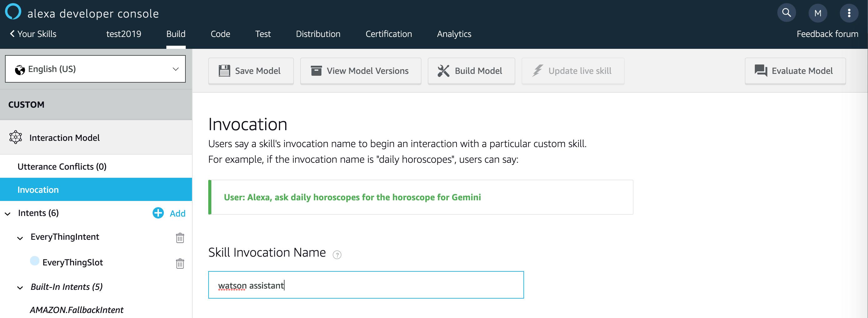Screen dimensions: 868x318
Task: Click the wrench Build Model icon
Action: pos(443,71)
